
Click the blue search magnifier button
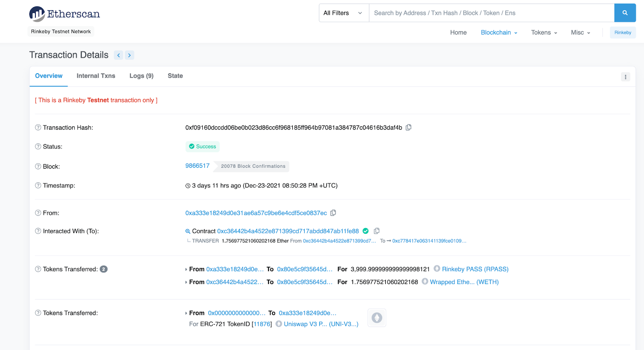point(625,13)
